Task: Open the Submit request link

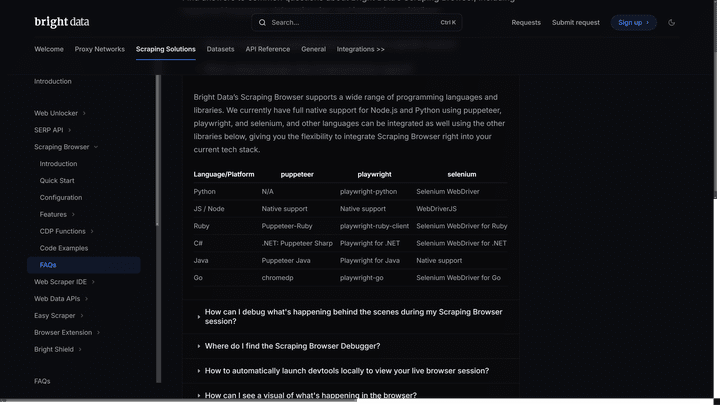Action: tap(575, 22)
